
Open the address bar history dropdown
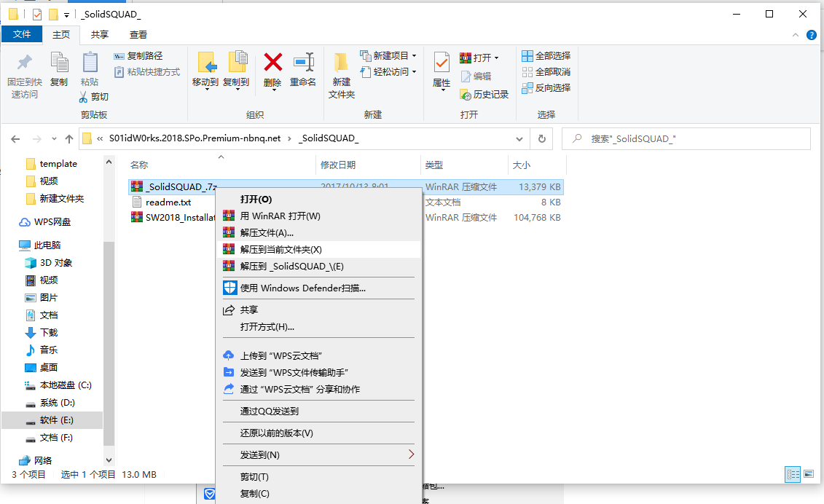tap(519, 138)
